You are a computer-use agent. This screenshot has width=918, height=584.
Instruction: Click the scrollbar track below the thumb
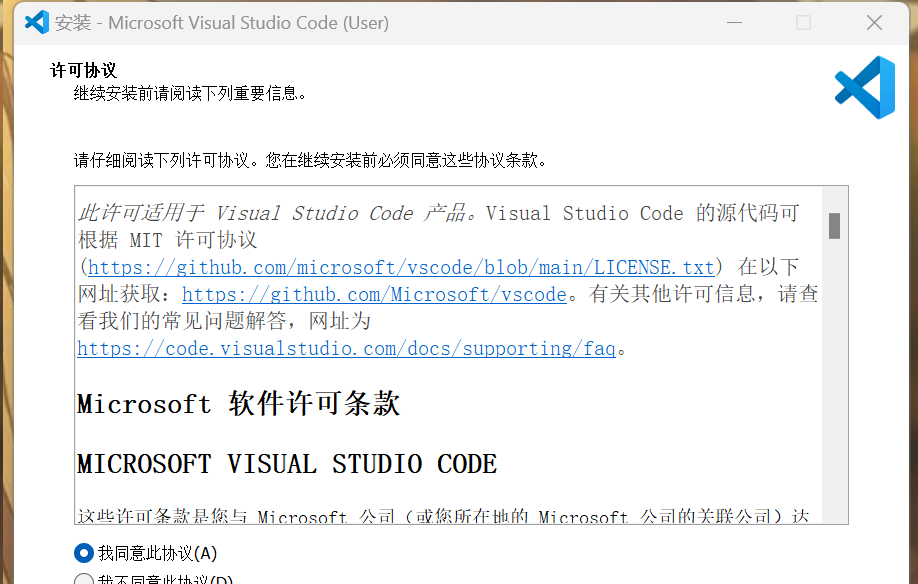[x=834, y=400]
